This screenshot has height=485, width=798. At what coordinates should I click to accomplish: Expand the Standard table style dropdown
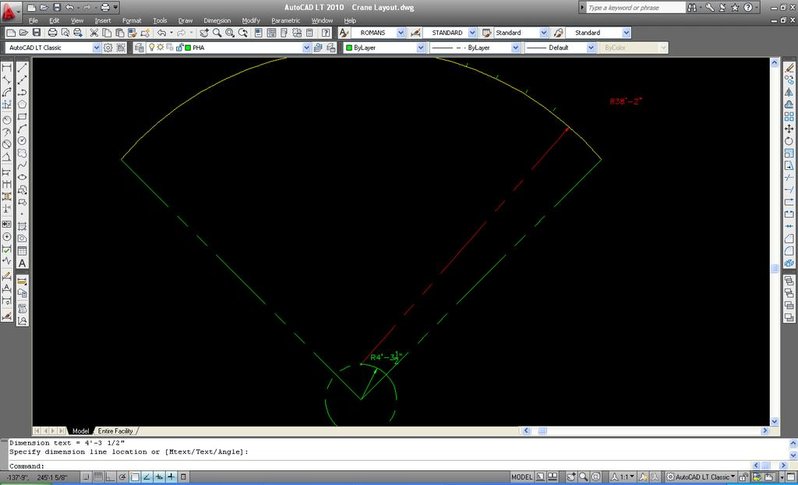pos(544,33)
